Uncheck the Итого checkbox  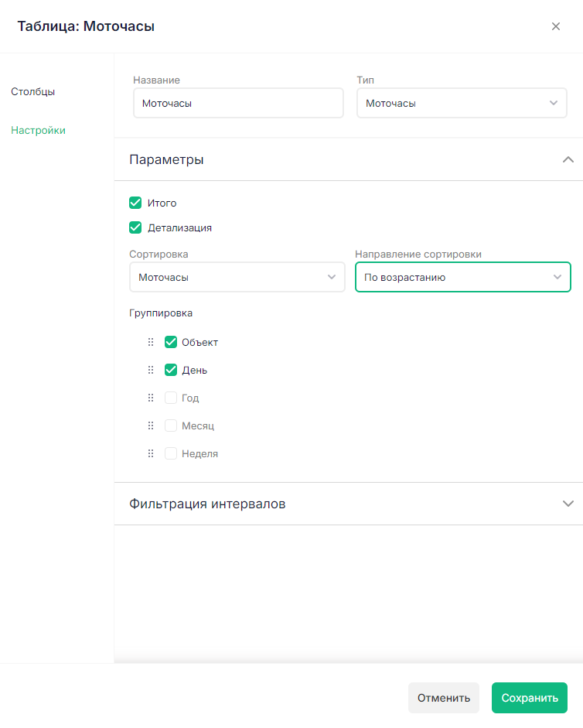135,203
